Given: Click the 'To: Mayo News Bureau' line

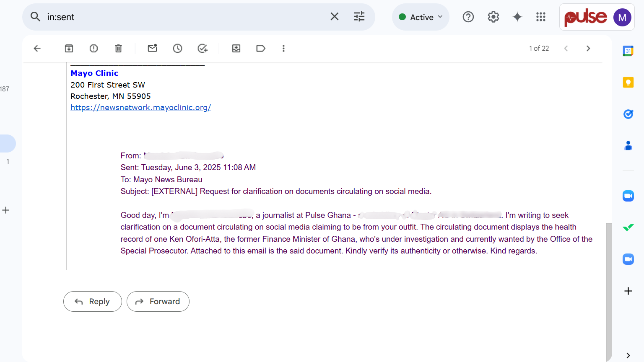Looking at the screenshot, I should (161, 180).
